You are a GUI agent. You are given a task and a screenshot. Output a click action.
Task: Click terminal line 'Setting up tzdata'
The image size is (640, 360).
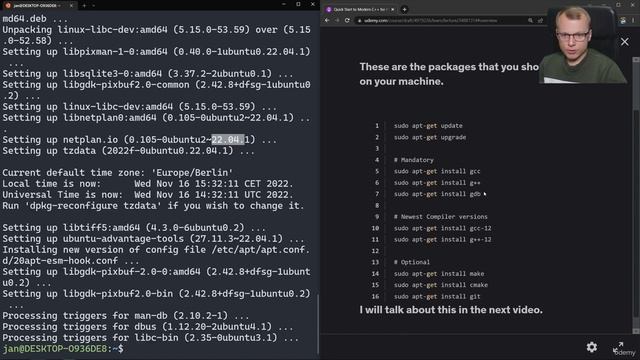[129, 151]
